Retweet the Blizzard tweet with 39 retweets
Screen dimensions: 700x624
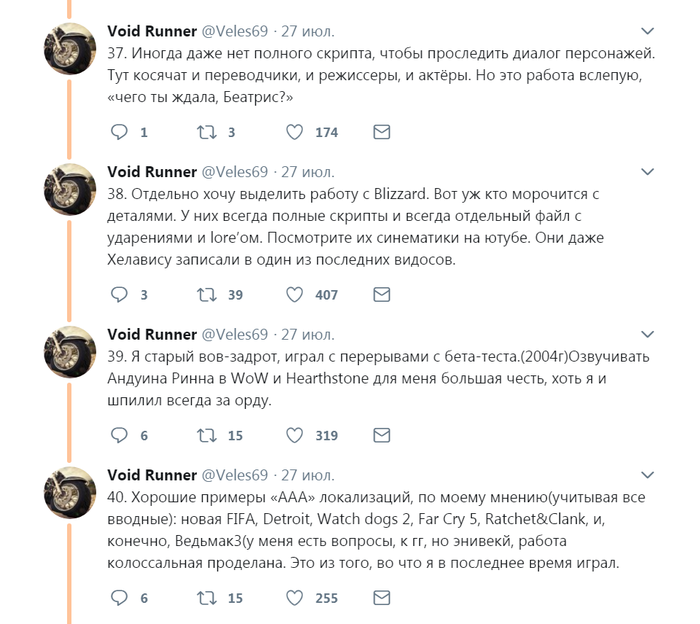[x=207, y=295]
